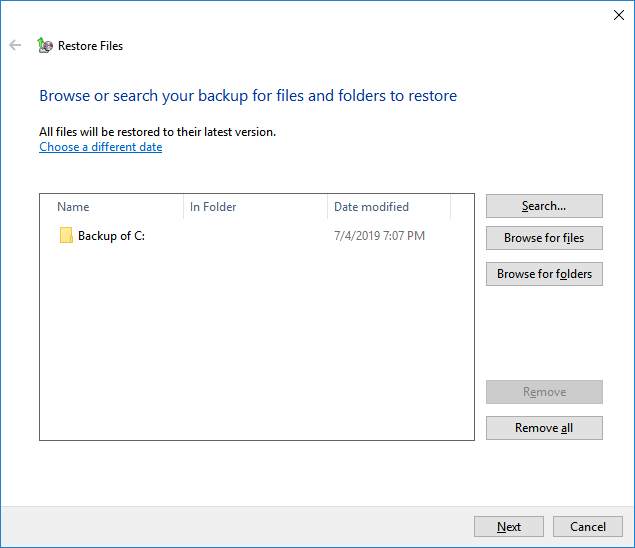Click the In Folder column header

click(x=255, y=207)
